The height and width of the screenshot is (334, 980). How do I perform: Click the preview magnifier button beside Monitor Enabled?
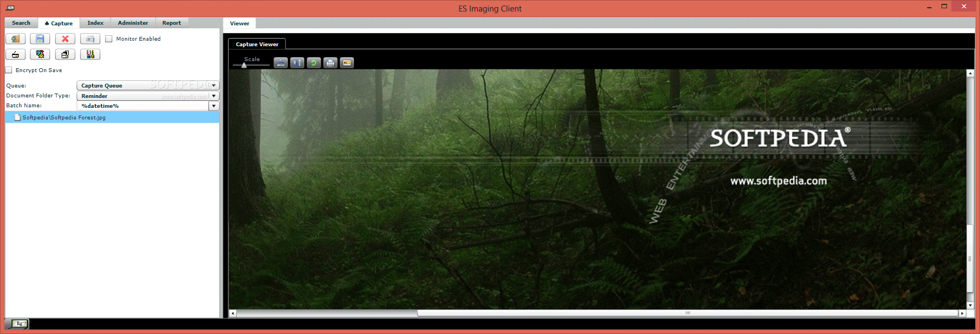pos(90,39)
